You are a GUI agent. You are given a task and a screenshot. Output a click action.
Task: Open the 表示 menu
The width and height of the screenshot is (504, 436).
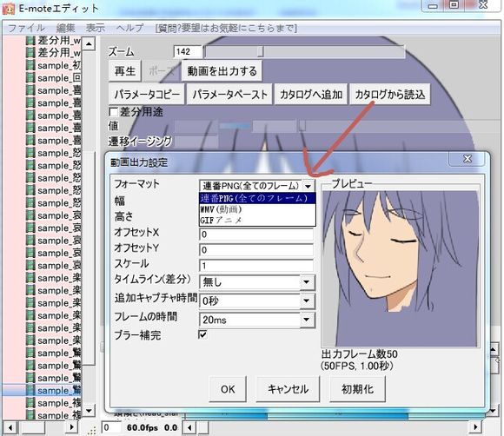pyautogui.click(x=95, y=29)
